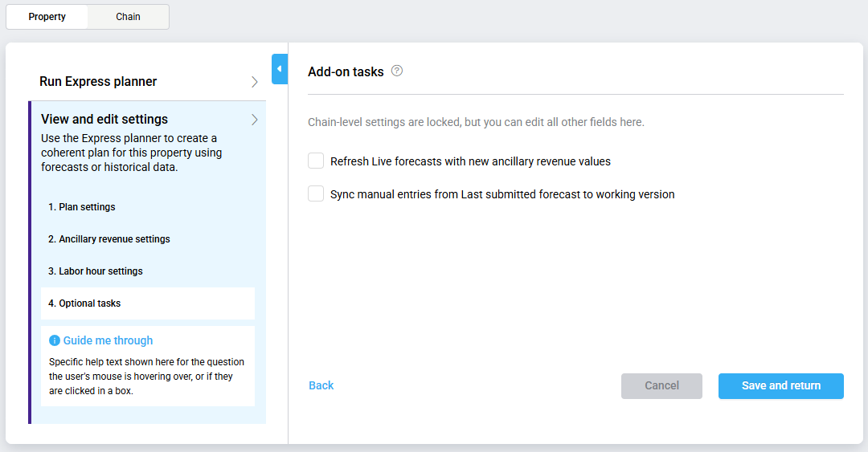
Task: Open step 1 Plan settings
Action: tap(82, 207)
